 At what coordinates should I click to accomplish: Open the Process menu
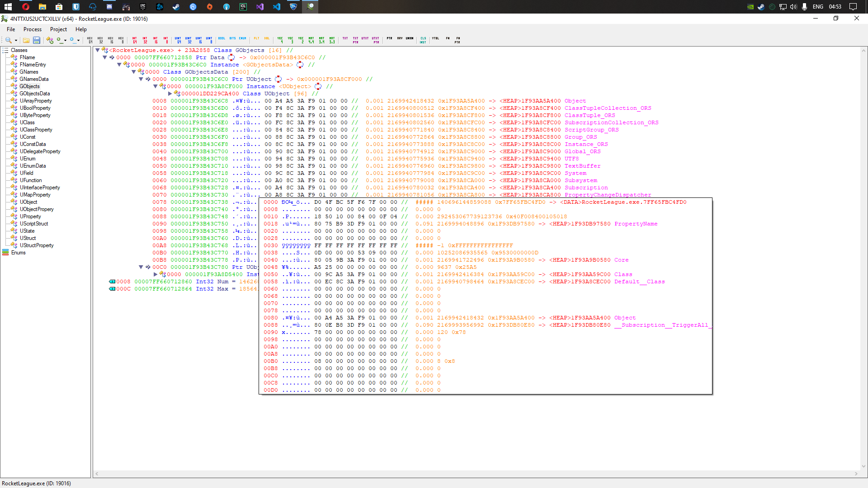click(x=32, y=29)
